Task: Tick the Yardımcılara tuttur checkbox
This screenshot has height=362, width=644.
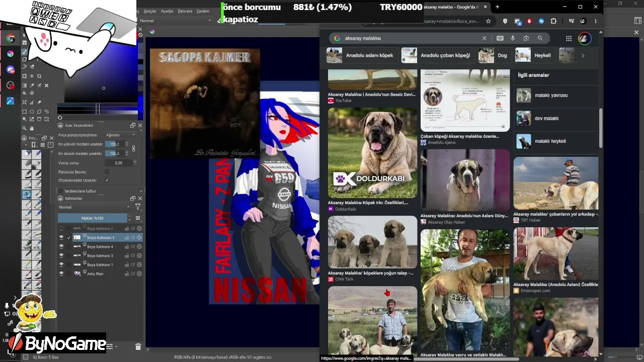Action: [61, 191]
